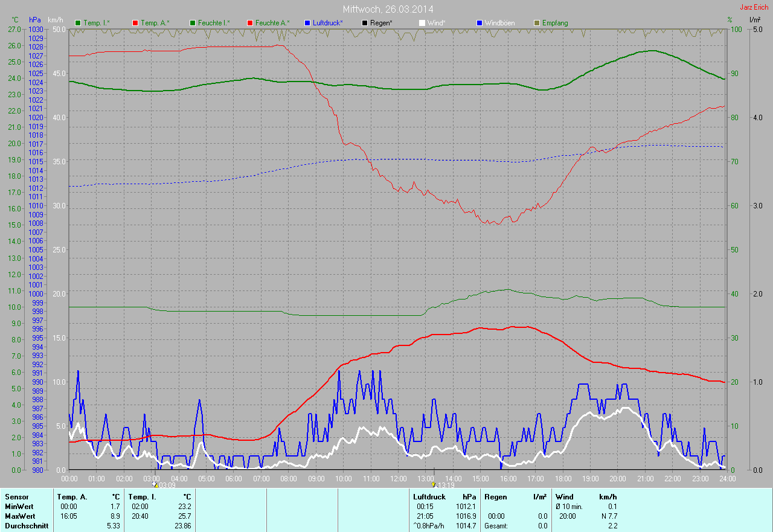773x532 pixels.
Task: Click the 06:00 label on the time axis
Action: [234, 478]
